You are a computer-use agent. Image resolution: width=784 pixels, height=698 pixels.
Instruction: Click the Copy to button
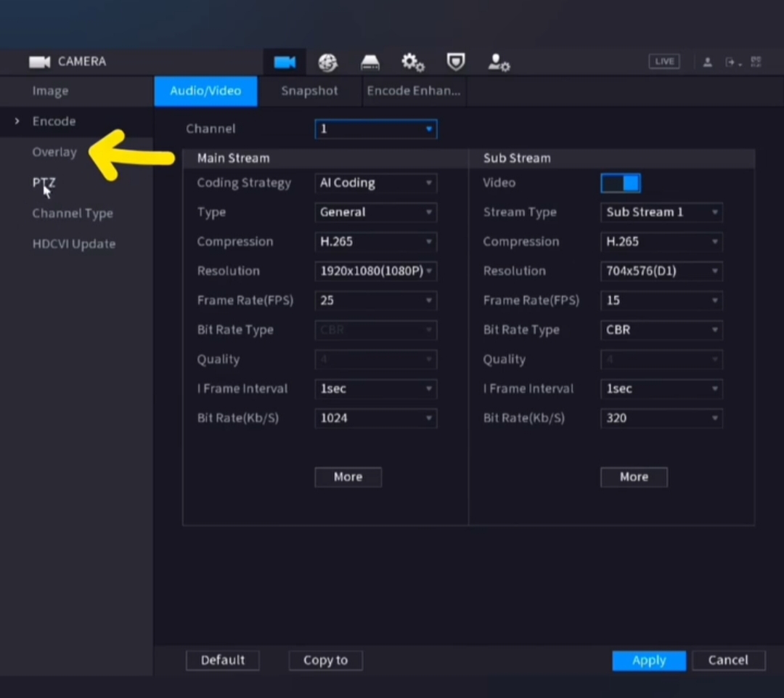click(x=325, y=660)
